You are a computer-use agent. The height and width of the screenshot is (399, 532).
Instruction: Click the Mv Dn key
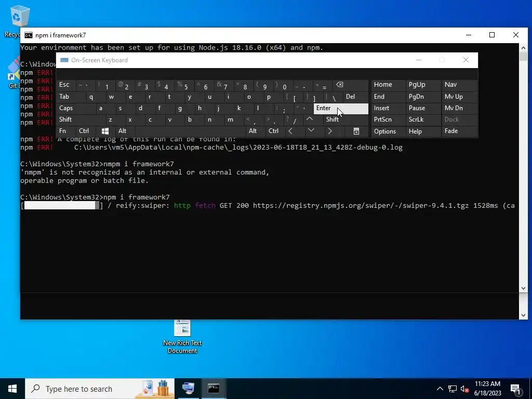459,108
